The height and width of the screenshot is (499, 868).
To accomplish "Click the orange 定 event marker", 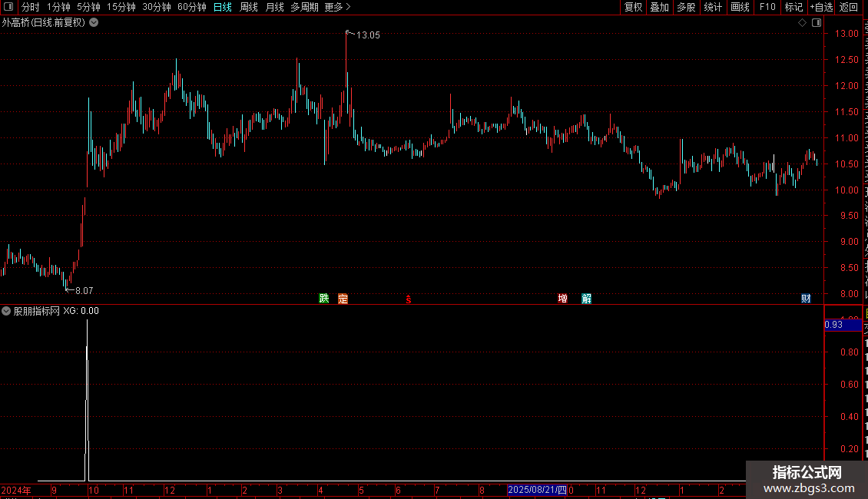I will pos(343,299).
